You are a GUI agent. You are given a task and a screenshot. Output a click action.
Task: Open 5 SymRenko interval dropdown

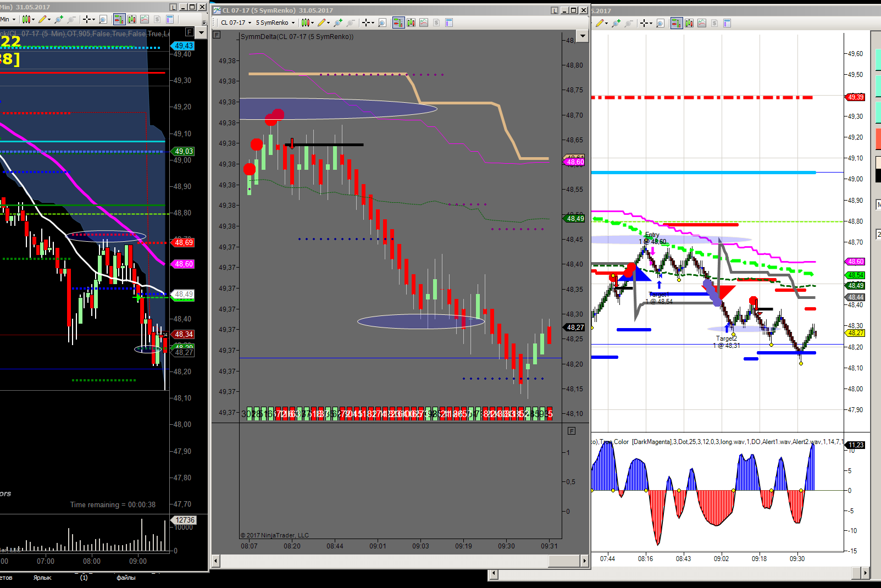[275, 23]
